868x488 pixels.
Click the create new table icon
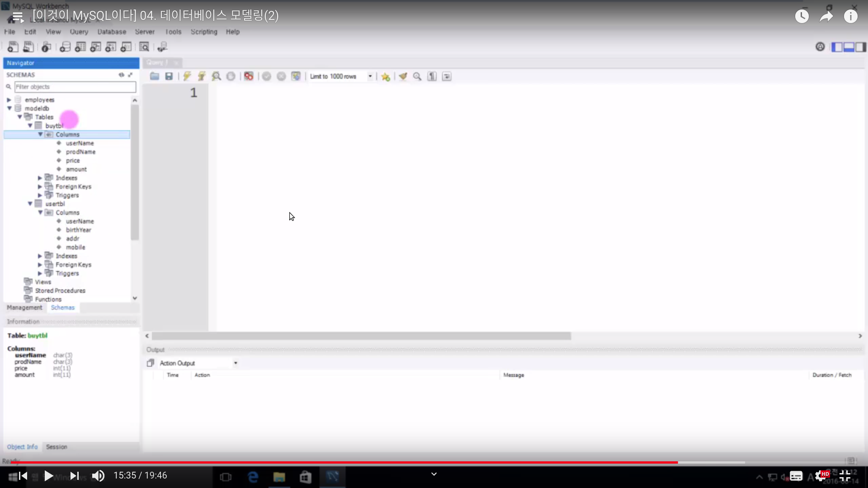[80, 47]
